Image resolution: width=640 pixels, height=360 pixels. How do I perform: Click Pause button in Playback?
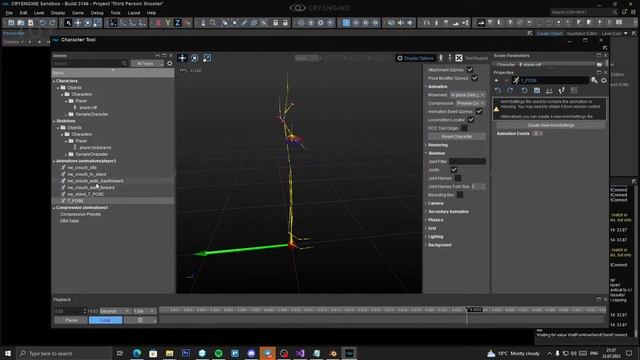point(71,320)
